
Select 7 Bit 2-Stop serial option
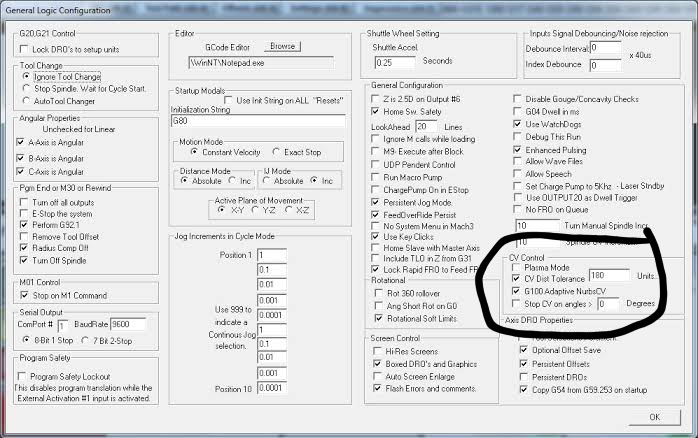(85, 341)
